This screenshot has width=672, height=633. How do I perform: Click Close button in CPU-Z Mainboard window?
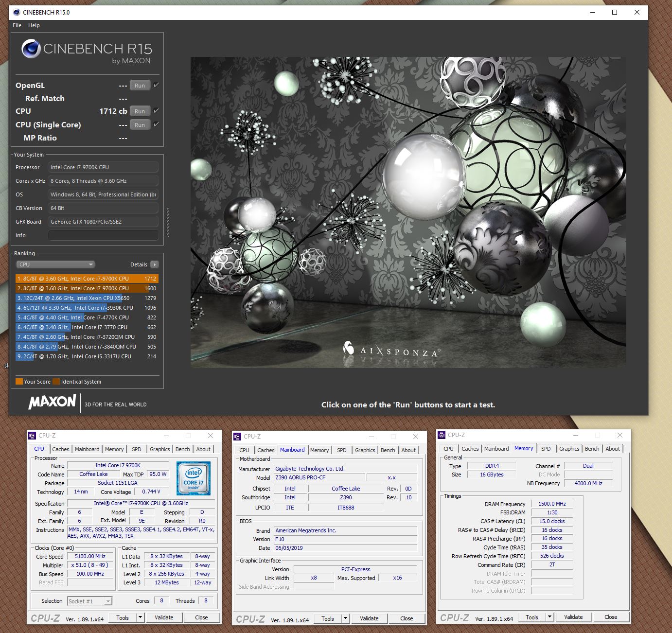tap(407, 618)
